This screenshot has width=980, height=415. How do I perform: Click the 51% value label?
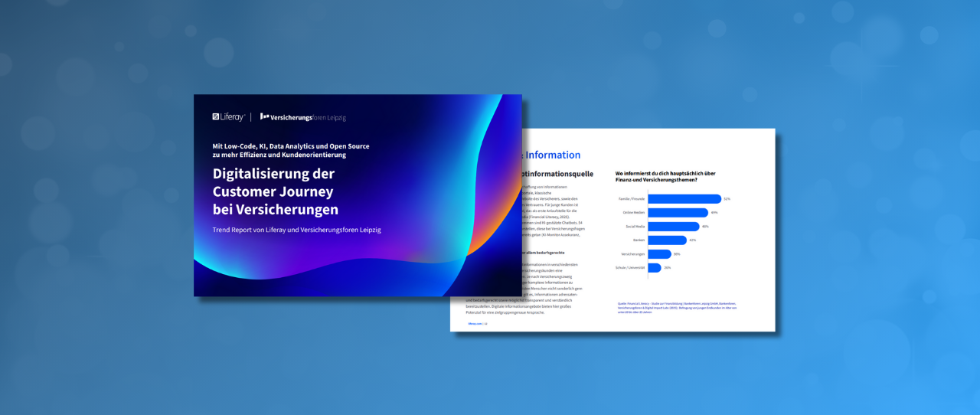tap(727, 199)
